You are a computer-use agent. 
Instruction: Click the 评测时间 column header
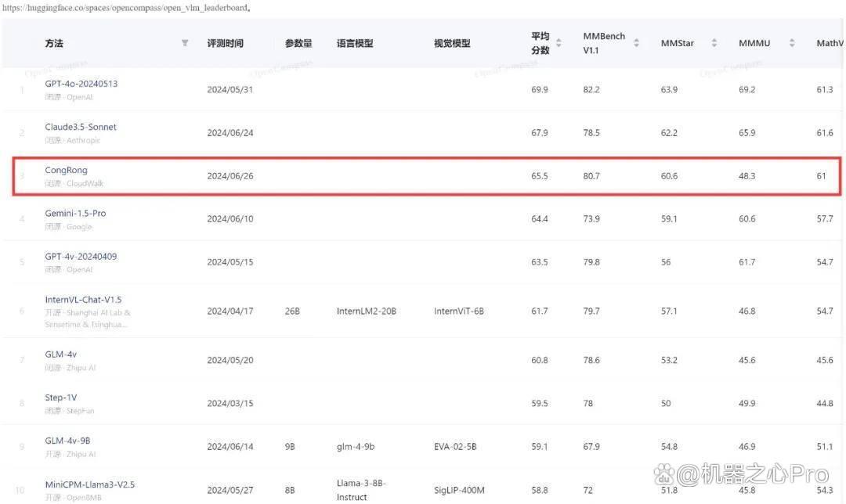click(226, 43)
